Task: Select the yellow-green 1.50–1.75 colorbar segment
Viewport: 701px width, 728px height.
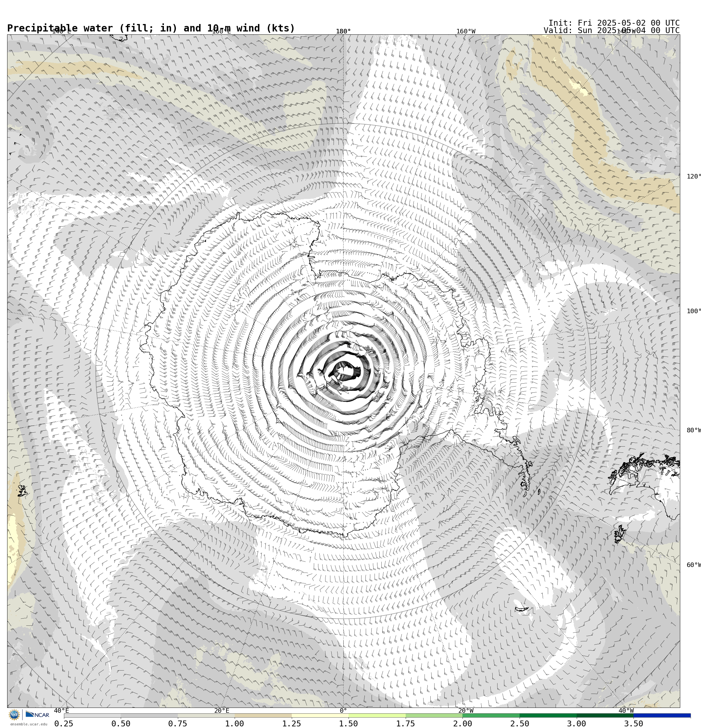Action: click(x=377, y=715)
